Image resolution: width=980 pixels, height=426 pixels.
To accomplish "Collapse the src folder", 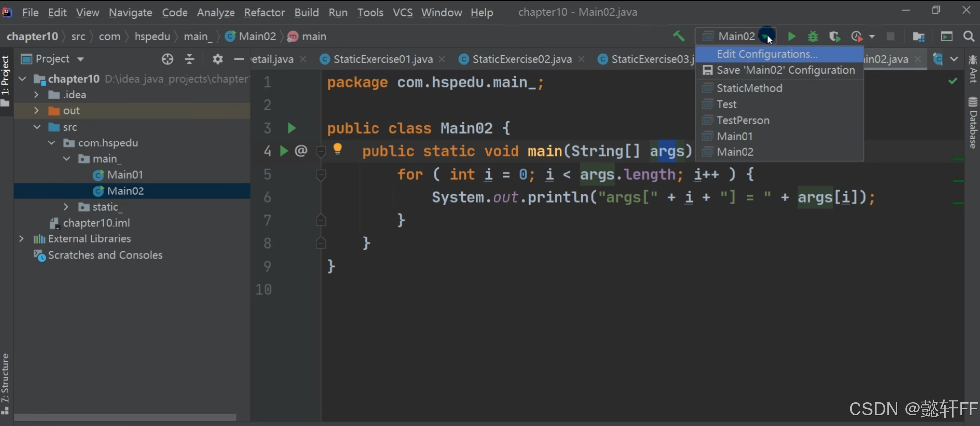I will tap(37, 127).
